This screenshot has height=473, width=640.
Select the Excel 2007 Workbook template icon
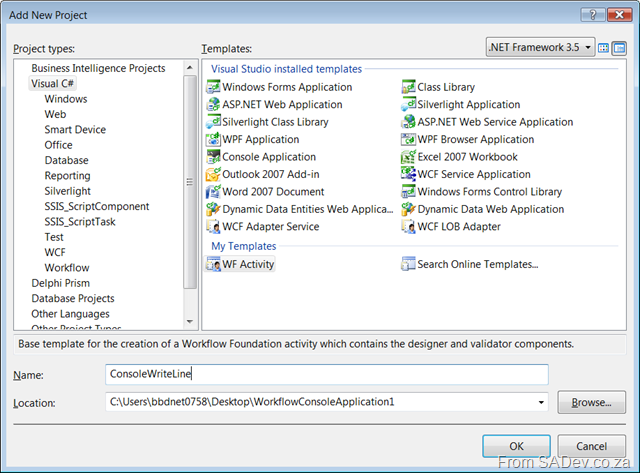click(408, 157)
